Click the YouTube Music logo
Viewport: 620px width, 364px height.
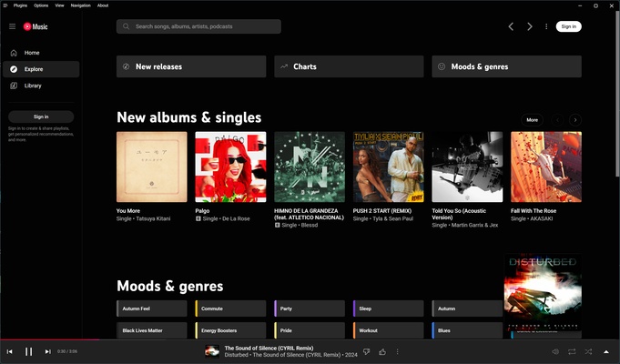point(36,26)
